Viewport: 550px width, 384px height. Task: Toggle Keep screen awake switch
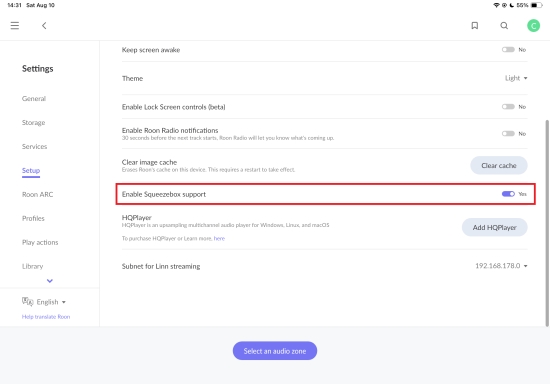coord(508,50)
